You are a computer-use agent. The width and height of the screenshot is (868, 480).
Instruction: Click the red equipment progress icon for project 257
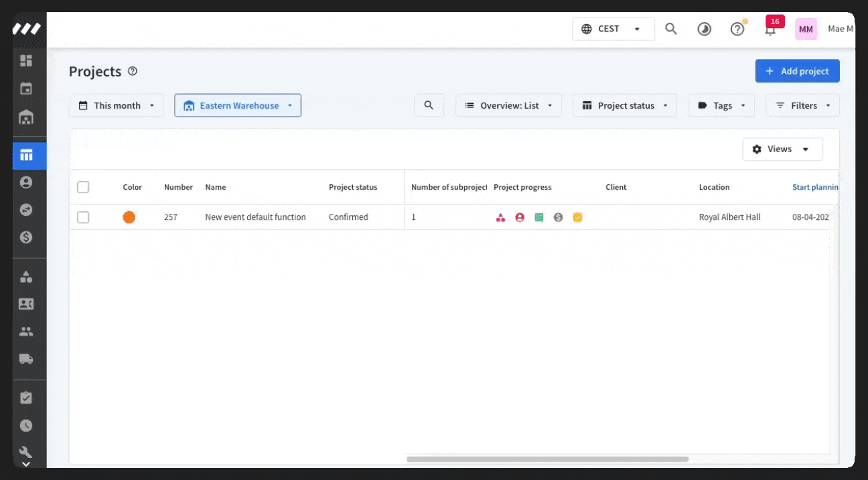coord(500,217)
